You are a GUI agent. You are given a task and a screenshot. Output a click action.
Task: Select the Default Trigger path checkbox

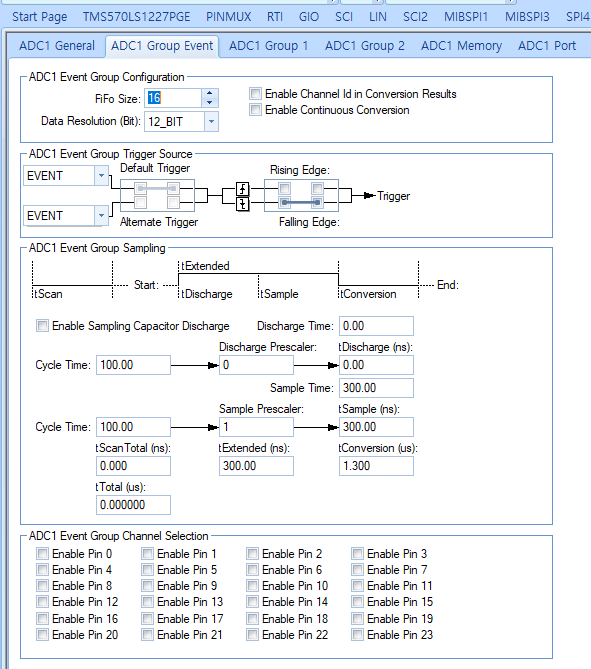140,188
